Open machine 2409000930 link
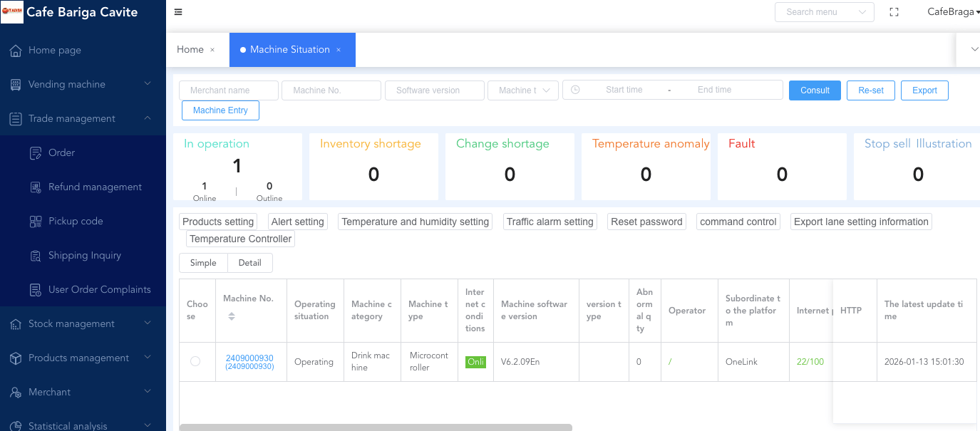980x431 pixels. coord(249,358)
